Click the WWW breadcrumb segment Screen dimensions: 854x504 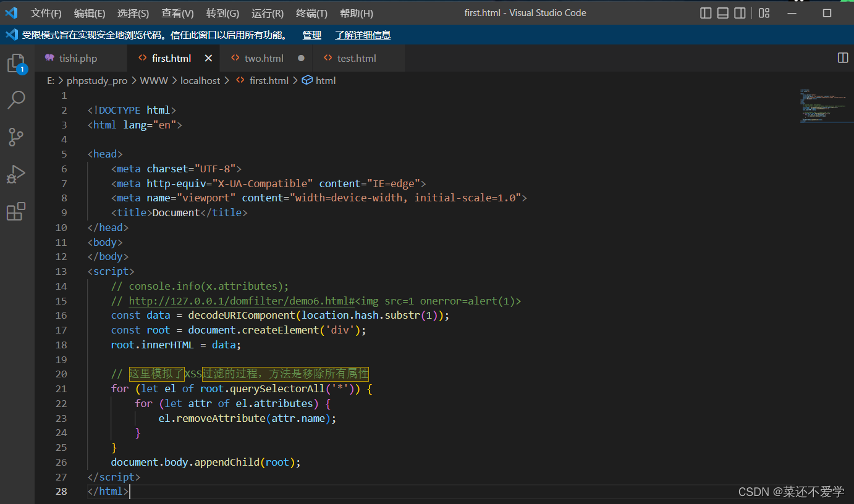click(x=154, y=80)
